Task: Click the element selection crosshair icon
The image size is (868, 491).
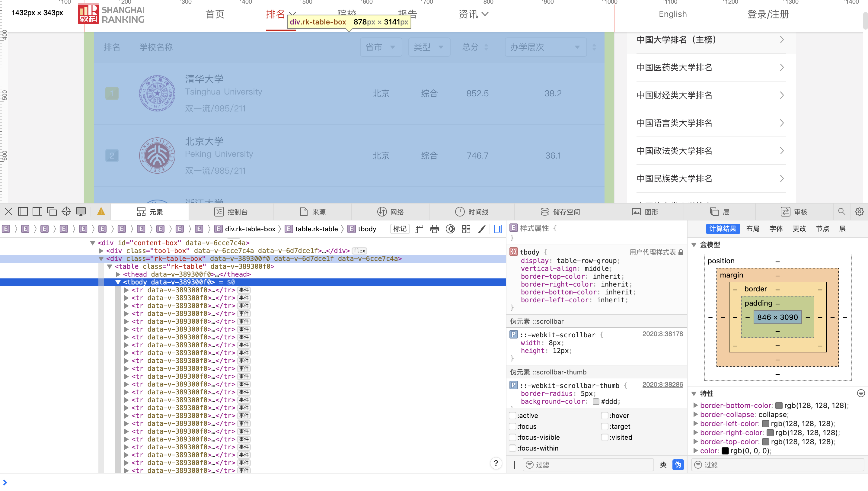Action: [66, 211]
